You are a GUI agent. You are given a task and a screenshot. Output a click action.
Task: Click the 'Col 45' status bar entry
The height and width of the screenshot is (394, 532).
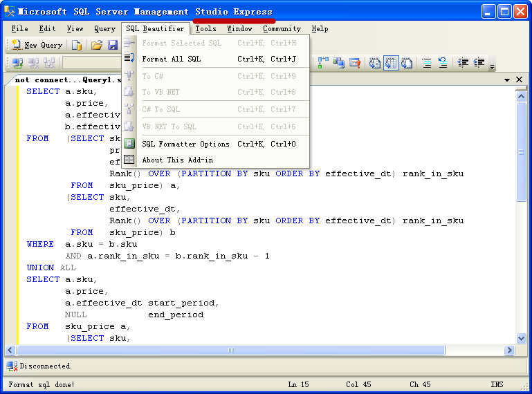pos(358,384)
